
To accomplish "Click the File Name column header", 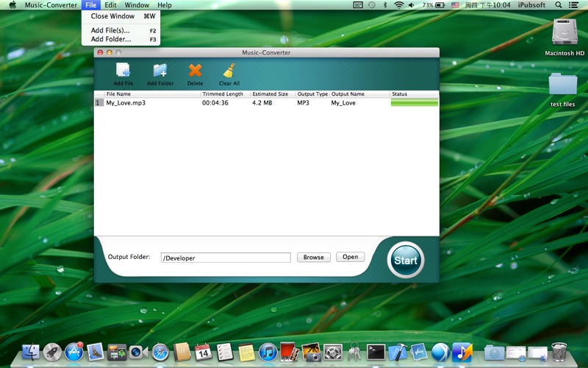I will [153, 94].
